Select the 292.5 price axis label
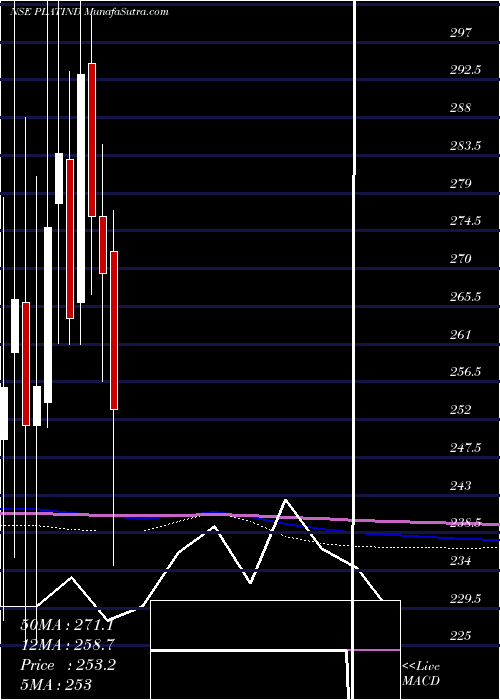The image size is (500, 700). (465, 70)
